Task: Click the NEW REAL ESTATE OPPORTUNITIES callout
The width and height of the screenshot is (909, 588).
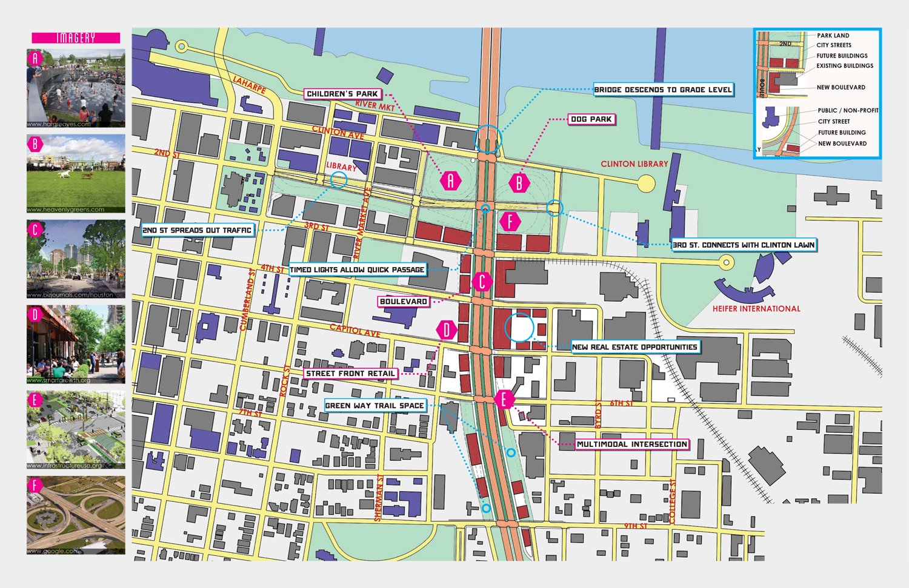Action: pos(635,347)
